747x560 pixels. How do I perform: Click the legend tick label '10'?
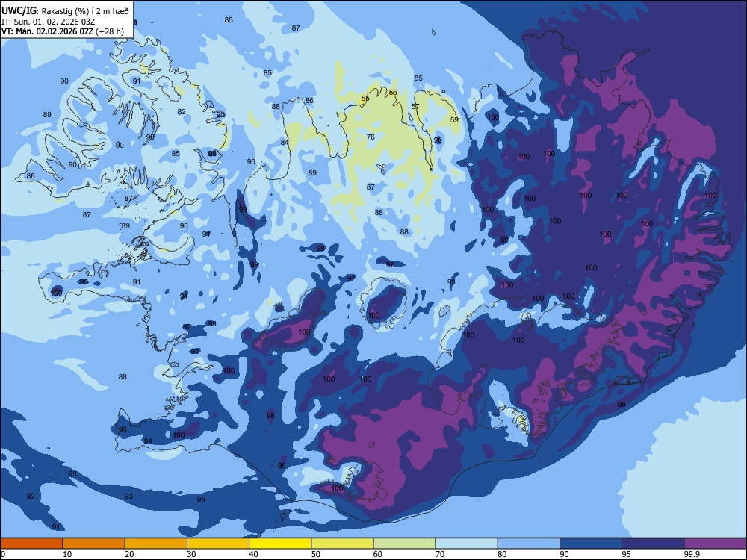point(67,554)
